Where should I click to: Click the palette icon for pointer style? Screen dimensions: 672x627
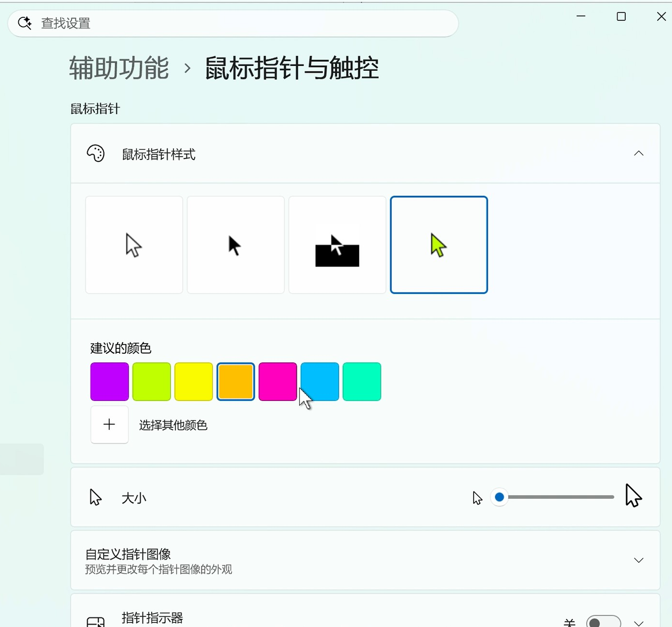[x=95, y=153]
